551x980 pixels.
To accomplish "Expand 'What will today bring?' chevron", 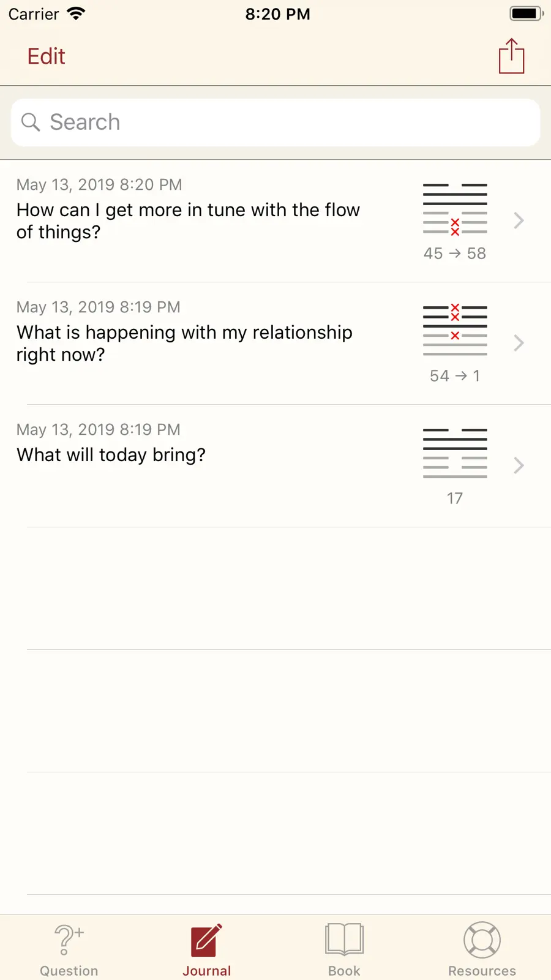I will point(519,466).
